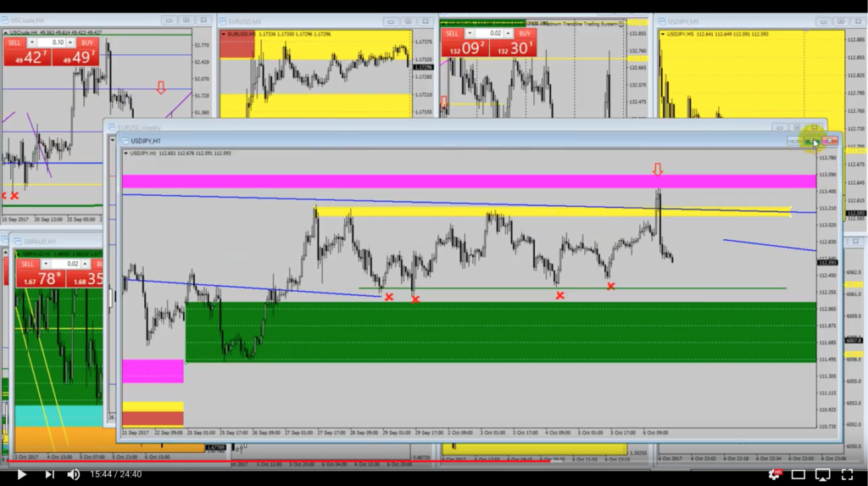
Task: Expand EURUSD M5 one-click trading arrow
Action: pyautogui.click(x=224, y=35)
